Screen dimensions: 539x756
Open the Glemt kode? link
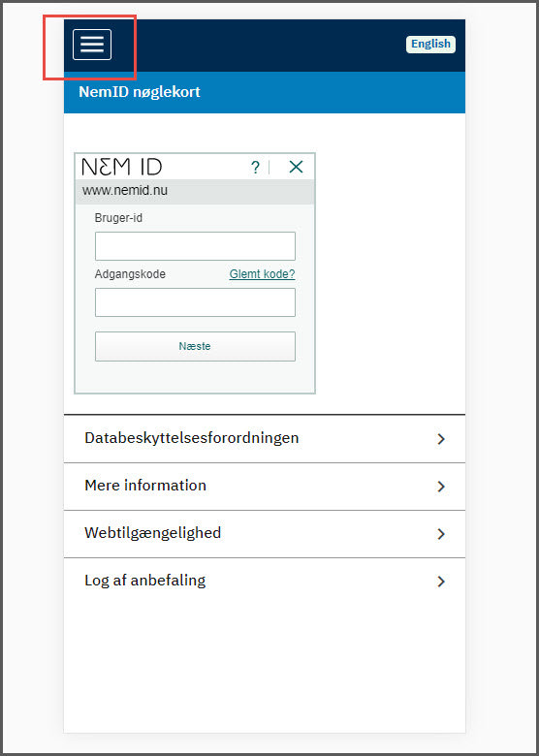(x=262, y=274)
